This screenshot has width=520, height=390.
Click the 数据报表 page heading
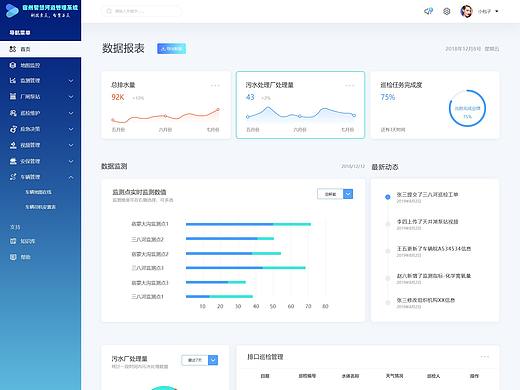(123, 48)
